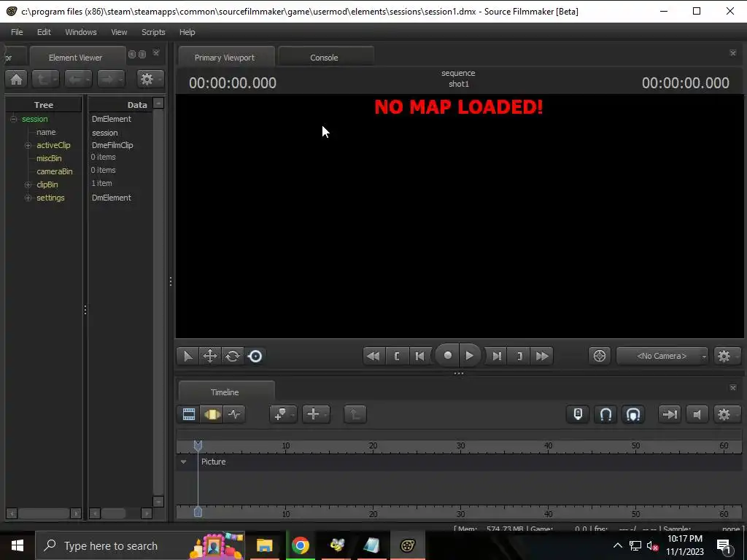
Task: Click the timeline up-level arrow
Action: tap(355, 414)
